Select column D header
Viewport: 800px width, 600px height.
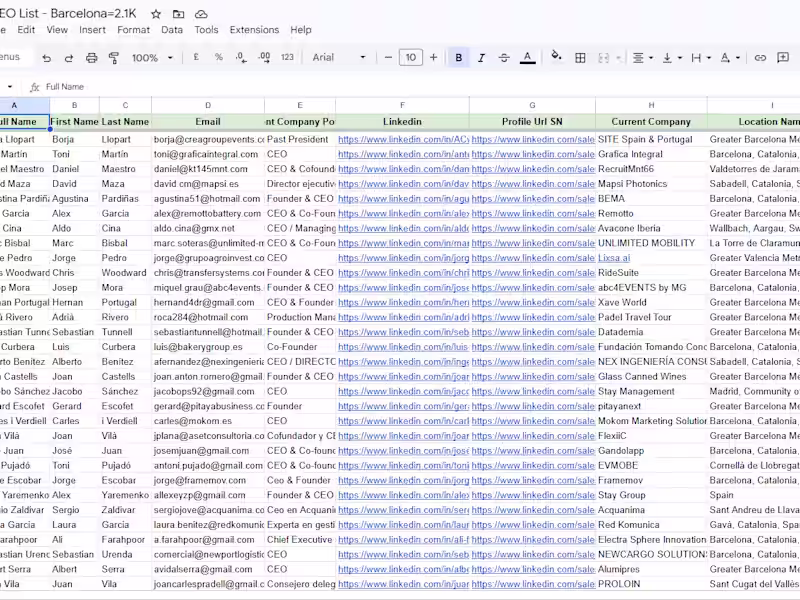[208, 105]
